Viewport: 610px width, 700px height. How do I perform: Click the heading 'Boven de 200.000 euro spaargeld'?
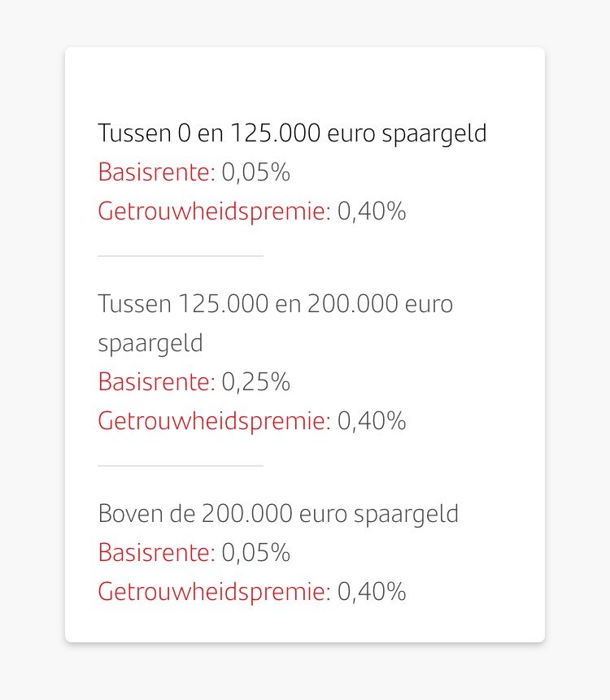pyautogui.click(x=278, y=515)
